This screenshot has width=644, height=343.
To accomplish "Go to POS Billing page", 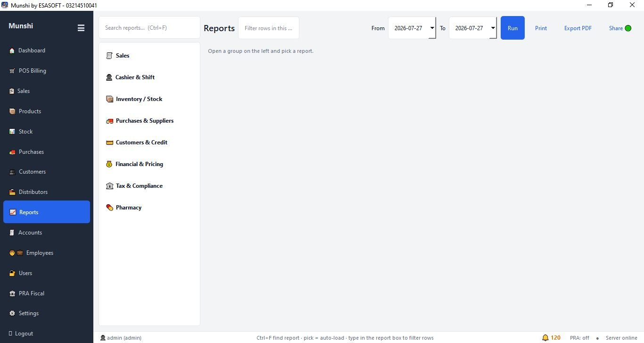I will 47,71.
